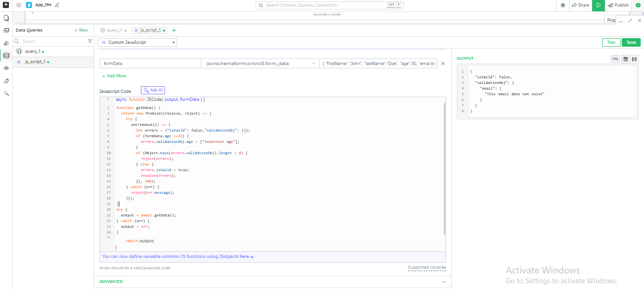Click the back arrow icon

(x=6, y=5)
